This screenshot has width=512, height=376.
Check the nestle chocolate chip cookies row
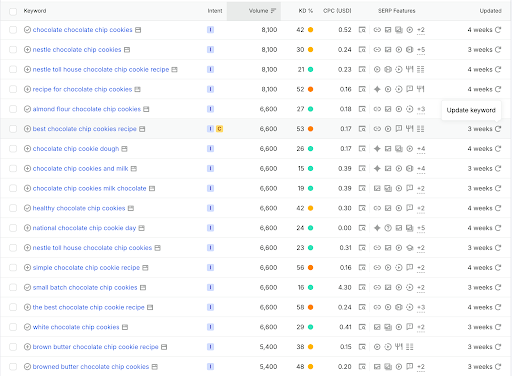[x=13, y=50]
